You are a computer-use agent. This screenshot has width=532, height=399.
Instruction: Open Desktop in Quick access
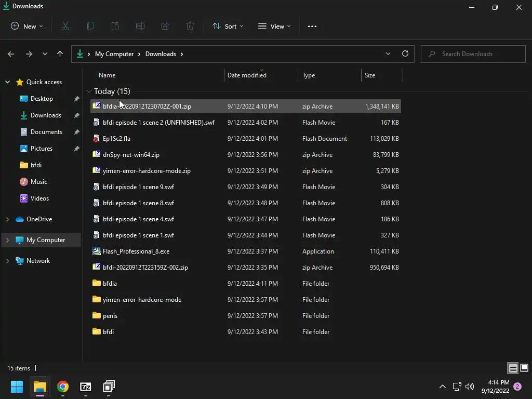pos(42,98)
